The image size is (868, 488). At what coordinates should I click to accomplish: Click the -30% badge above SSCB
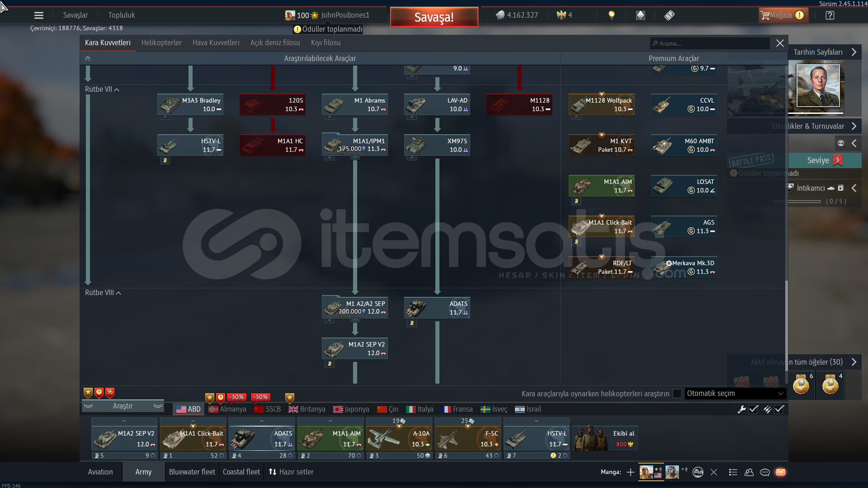coord(260,397)
